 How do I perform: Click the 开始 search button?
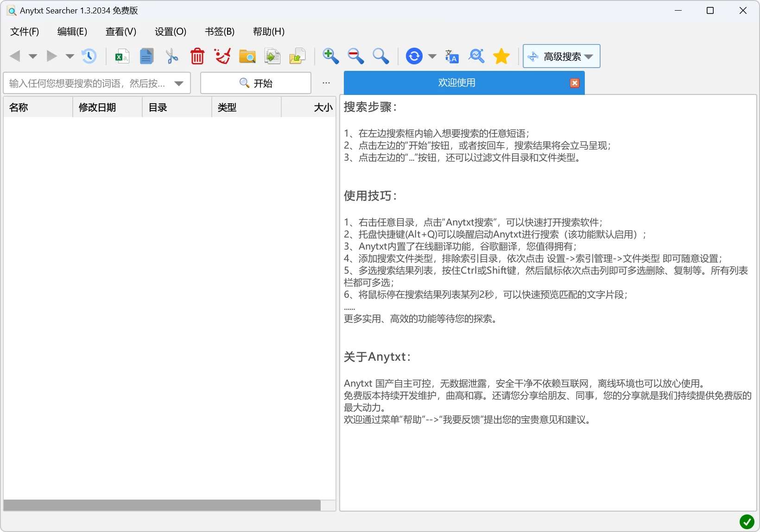pyautogui.click(x=256, y=83)
